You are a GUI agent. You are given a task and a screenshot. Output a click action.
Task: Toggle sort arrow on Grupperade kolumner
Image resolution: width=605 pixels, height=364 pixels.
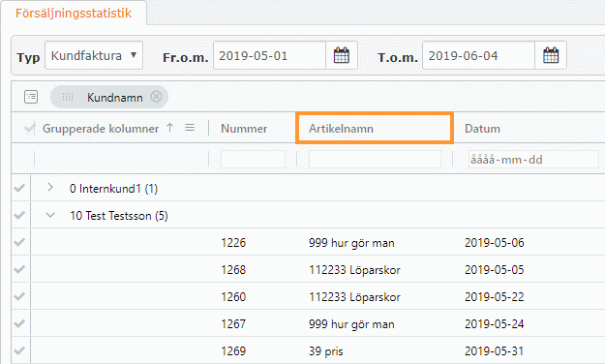pyautogui.click(x=169, y=128)
